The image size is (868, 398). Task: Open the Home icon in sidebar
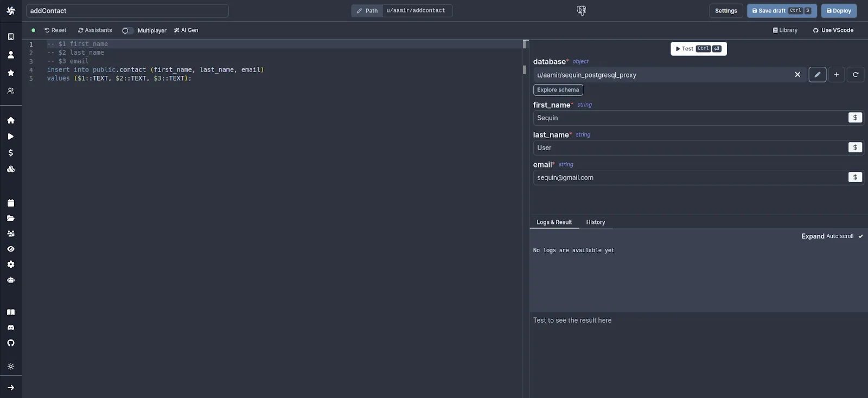coord(11,120)
